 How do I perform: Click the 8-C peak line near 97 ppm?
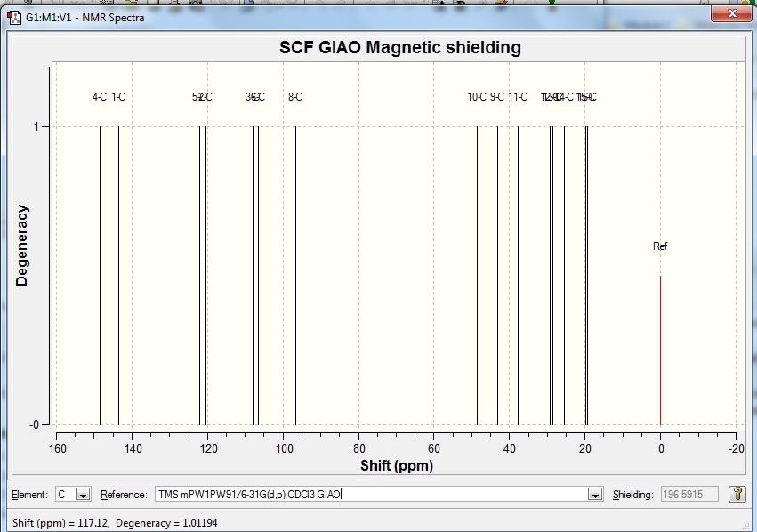coord(295,276)
